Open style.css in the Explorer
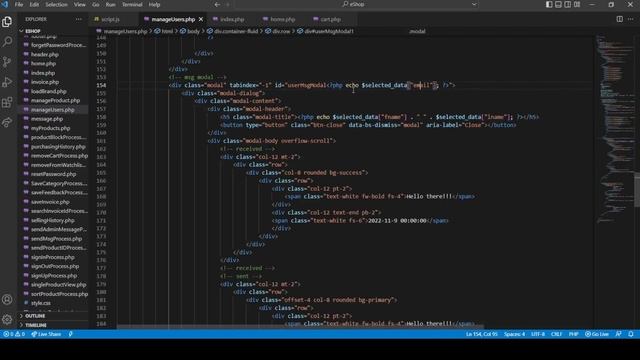 pos(41,303)
